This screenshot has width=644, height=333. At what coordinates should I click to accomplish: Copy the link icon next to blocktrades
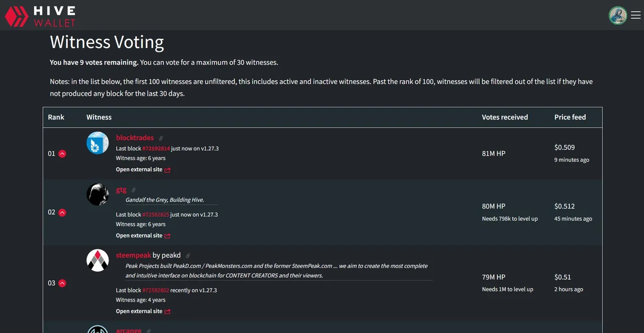pos(161,138)
